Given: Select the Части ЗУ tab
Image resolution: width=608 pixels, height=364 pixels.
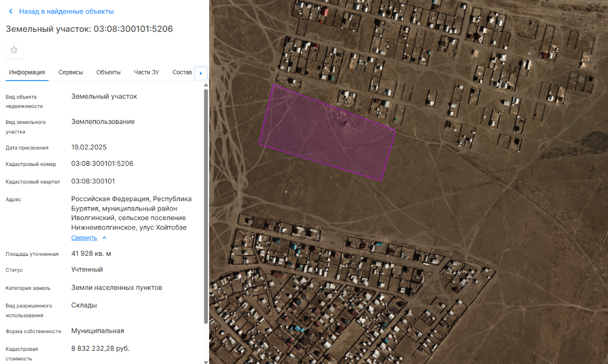Looking at the screenshot, I should (x=147, y=72).
